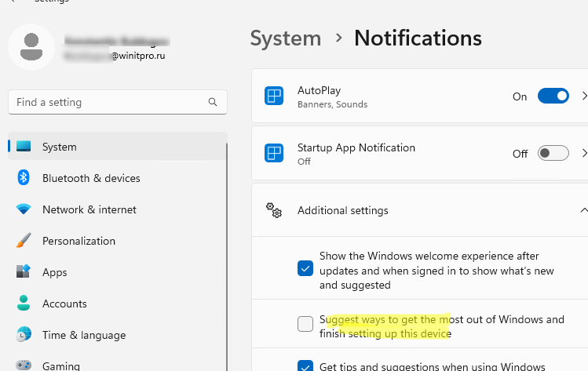Click the Find a setting search box

click(118, 102)
